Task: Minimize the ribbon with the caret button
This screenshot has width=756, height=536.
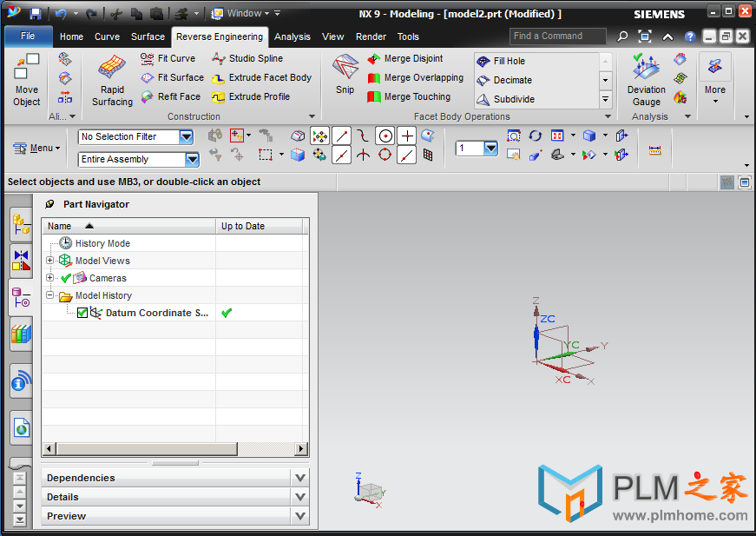Action: (x=667, y=36)
